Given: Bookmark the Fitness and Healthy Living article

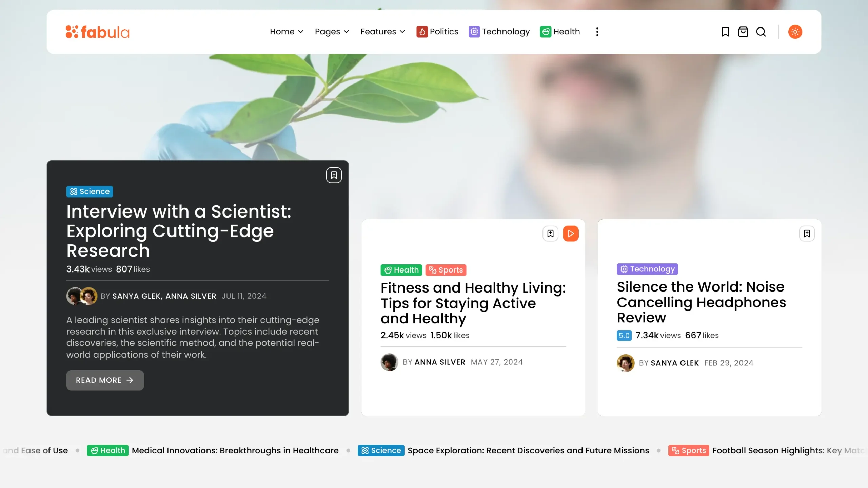Looking at the screenshot, I should pos(550,233).
